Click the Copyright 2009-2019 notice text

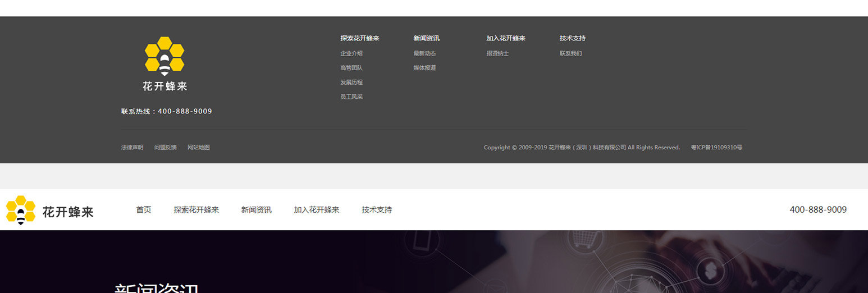[582, 148]
